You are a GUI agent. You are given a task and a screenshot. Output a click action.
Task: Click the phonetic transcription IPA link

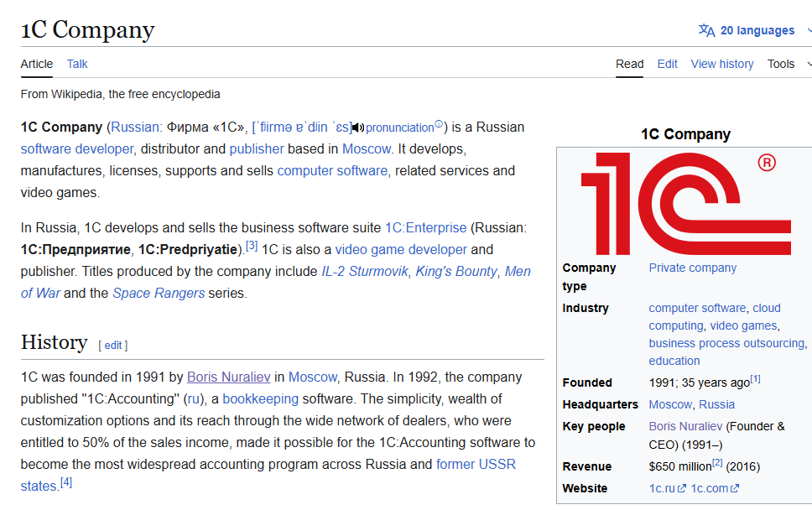pyautogui.click(x=302, y=127)
